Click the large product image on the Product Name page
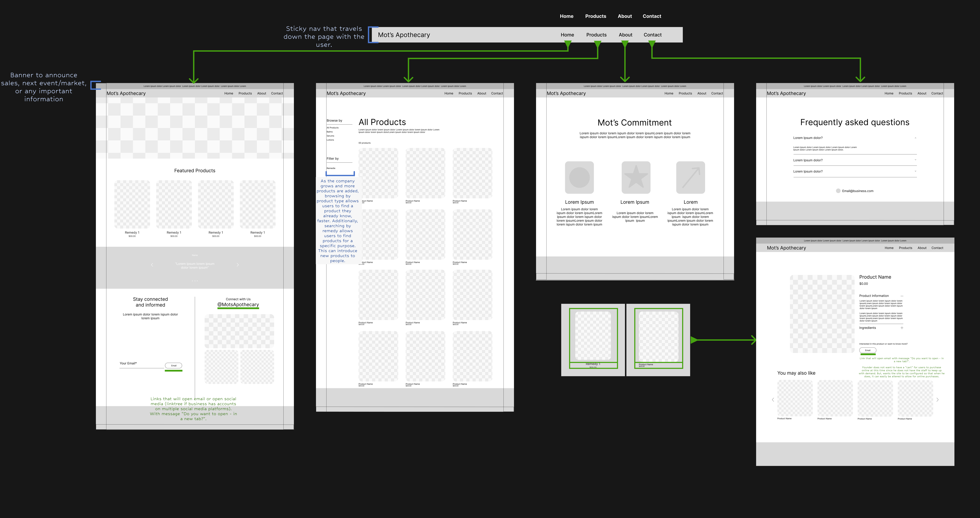 pos(822,314)
